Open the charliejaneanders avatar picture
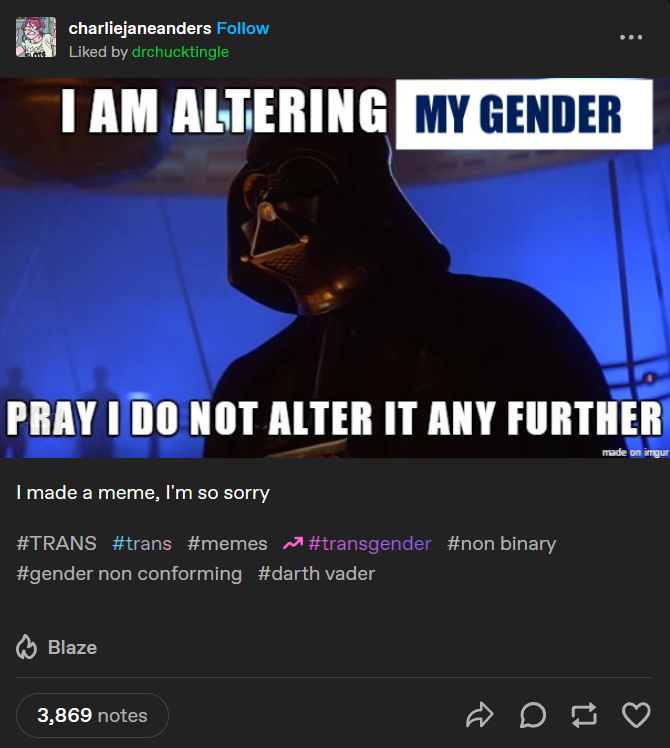 tap(36, 37)
